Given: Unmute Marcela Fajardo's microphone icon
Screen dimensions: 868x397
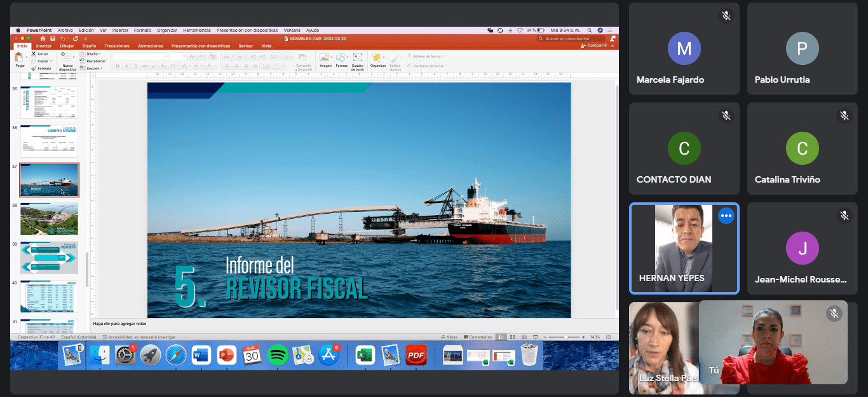Looking at the screenshot, I should click(x=726, y=16).
